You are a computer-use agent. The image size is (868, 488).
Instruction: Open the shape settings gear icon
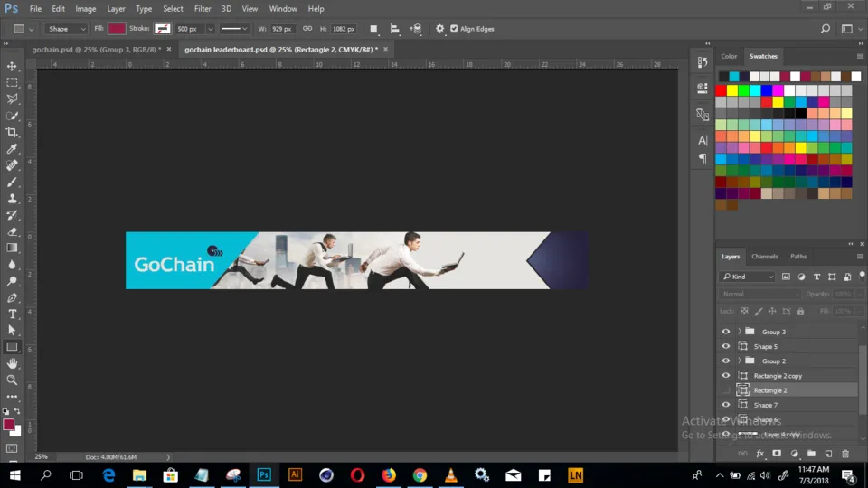[439, 29]
